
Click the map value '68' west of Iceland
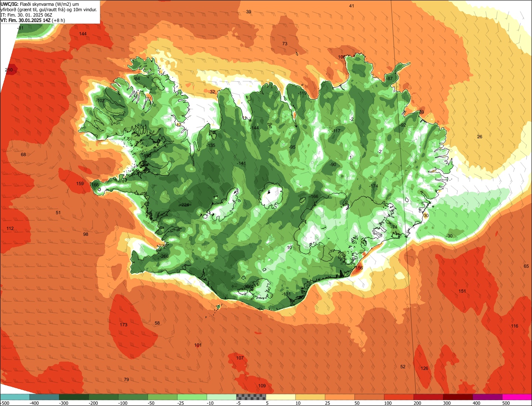point(23,154)
